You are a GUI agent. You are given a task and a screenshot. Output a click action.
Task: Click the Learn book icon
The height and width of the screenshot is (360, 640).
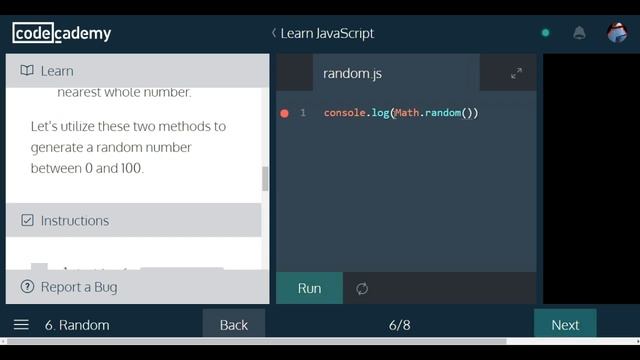tap(27, 70)
